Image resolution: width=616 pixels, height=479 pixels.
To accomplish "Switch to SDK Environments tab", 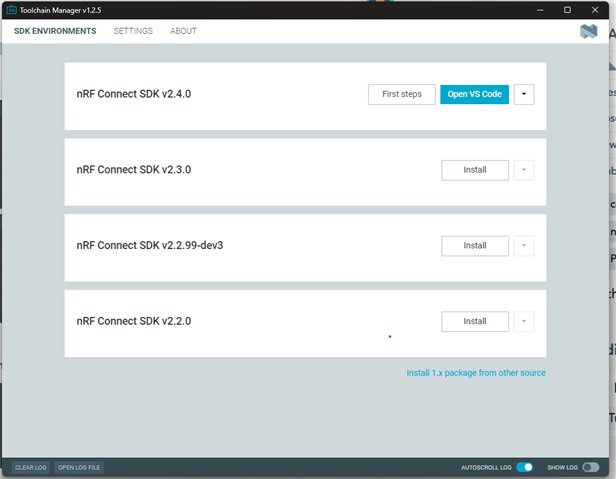I will pos(55,31).
